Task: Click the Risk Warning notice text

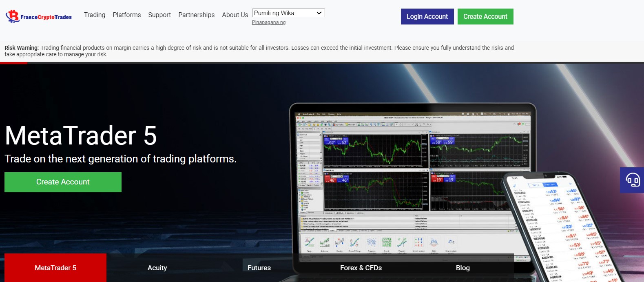Action: [x=259, y=51]
